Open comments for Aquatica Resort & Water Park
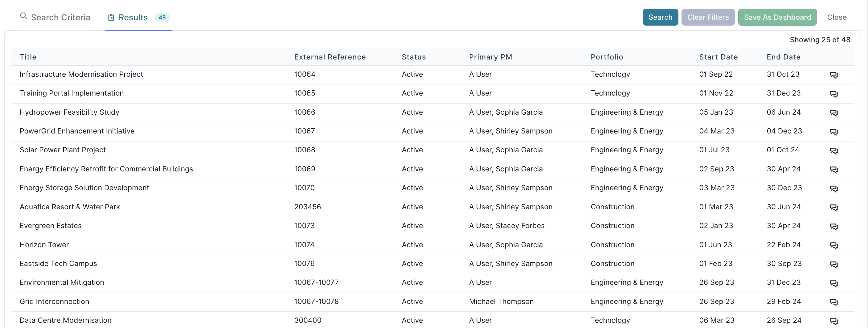The width and height of the screenshot is (868, 328). click(833, 207)
